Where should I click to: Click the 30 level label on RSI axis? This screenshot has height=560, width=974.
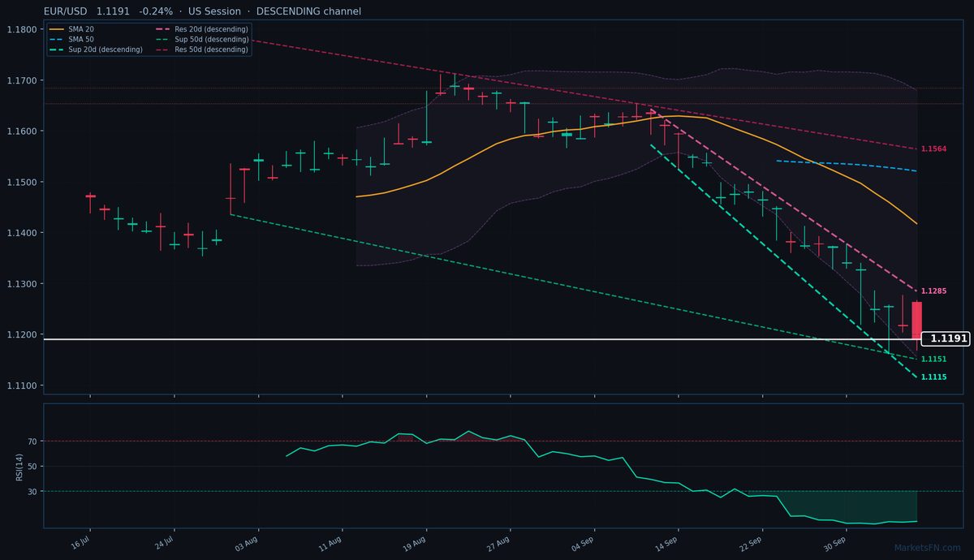32,491
